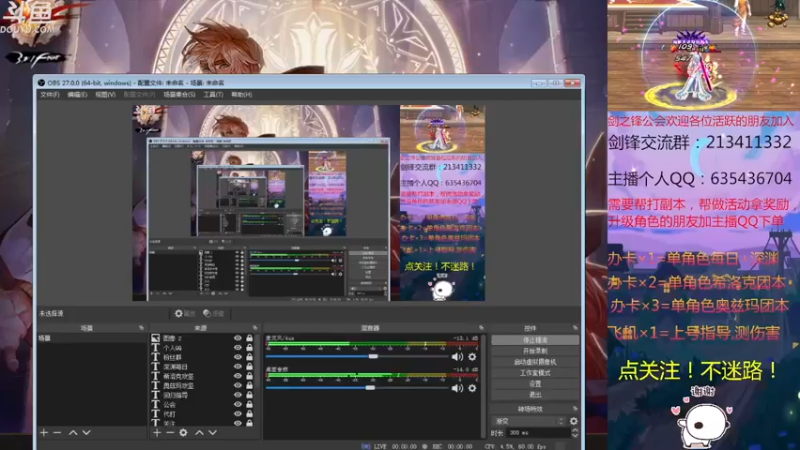This screenshot has height=450, width=800.
Task: Hide the 希洛克攻坚 text source
Action: [238, 376]
